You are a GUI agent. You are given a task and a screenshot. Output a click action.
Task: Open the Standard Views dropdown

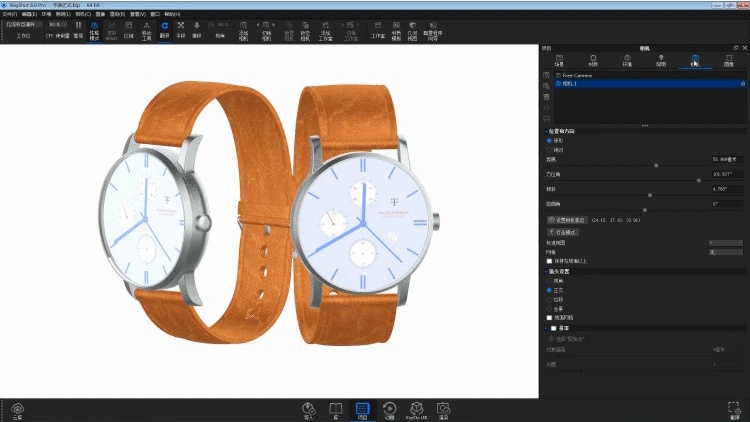(x=726, y=243)
